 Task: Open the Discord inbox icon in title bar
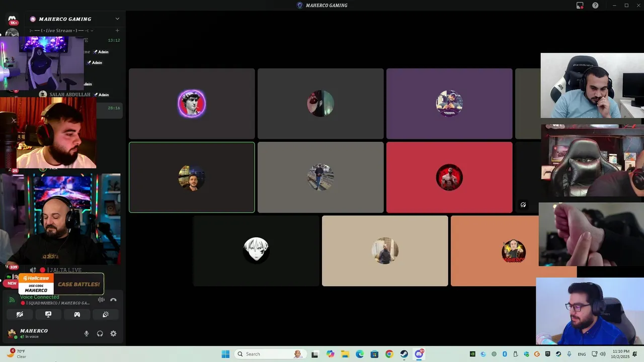pyautogui.click(x=580, y=6)
